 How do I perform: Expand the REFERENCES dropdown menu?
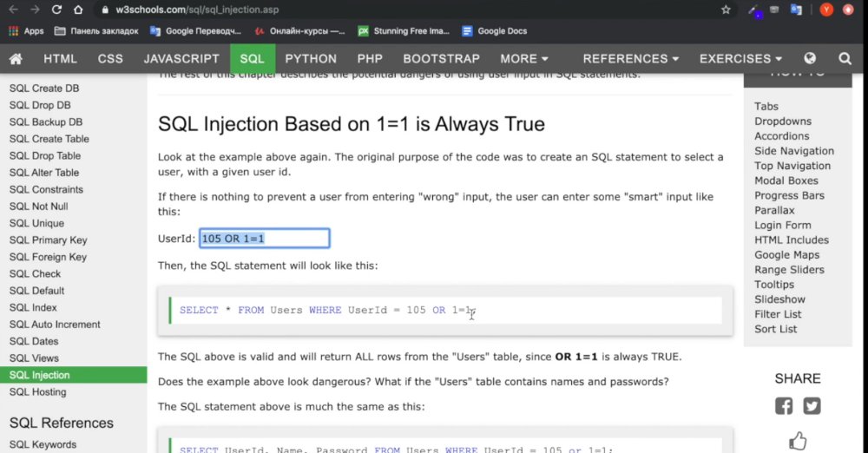(x=630, y=59)
